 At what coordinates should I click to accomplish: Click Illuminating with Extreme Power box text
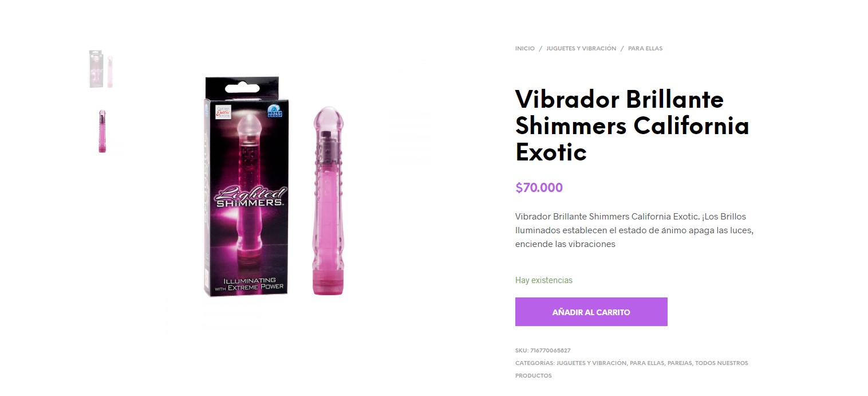click(248, 283)
